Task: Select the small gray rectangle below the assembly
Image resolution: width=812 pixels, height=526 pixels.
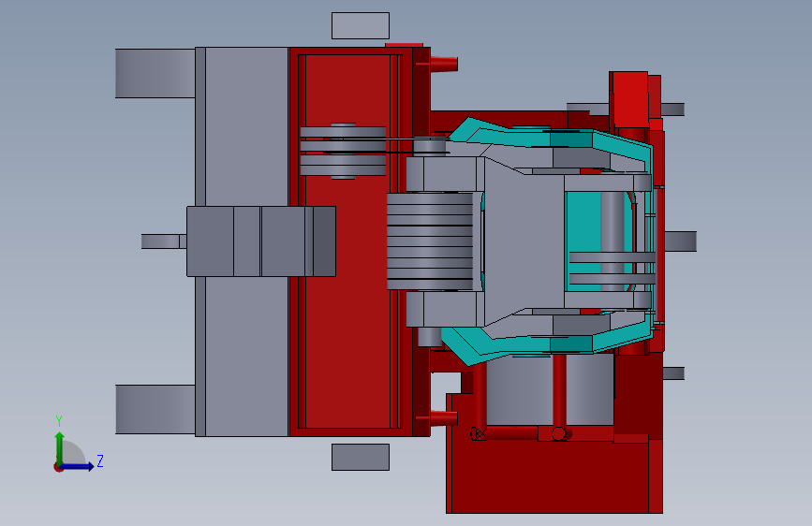Action: coord(361,457)
